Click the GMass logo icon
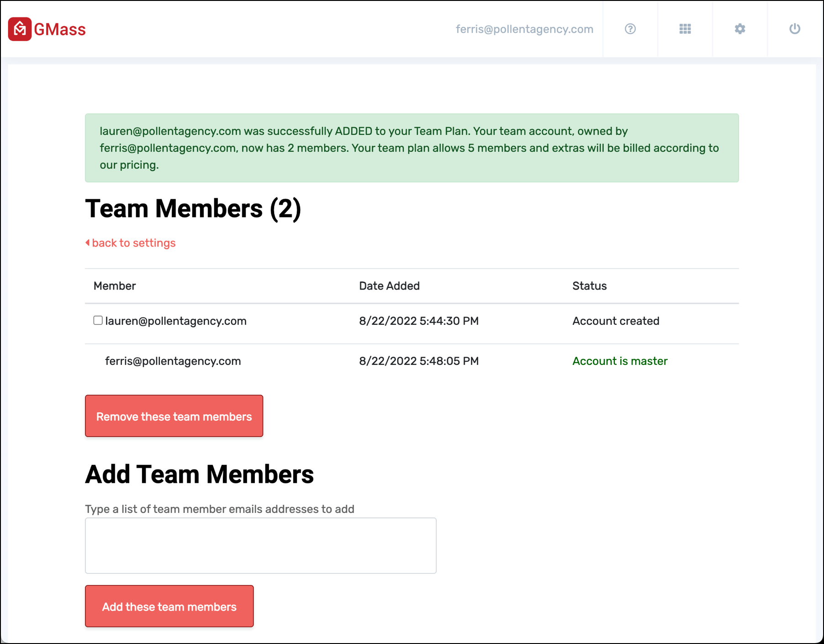Screen dimensions: 824x644 [x=20, y=29]
